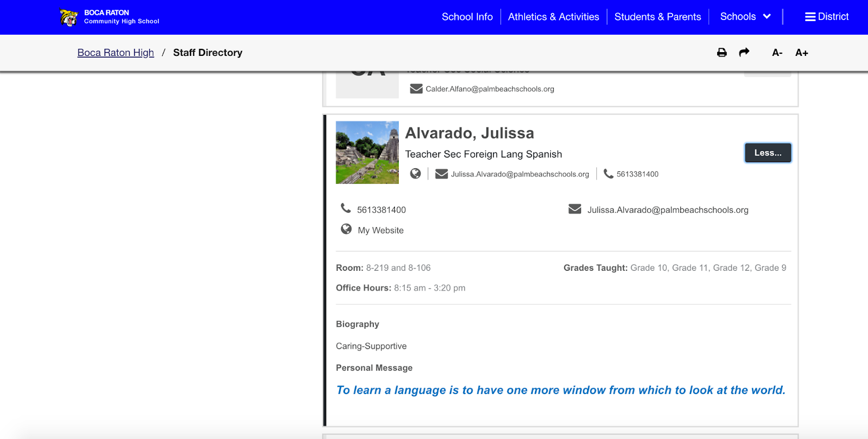The width and height of the screenshot is (868, 439).
Task: Click the Personal Message heading
Action: (x=374, y=367)
